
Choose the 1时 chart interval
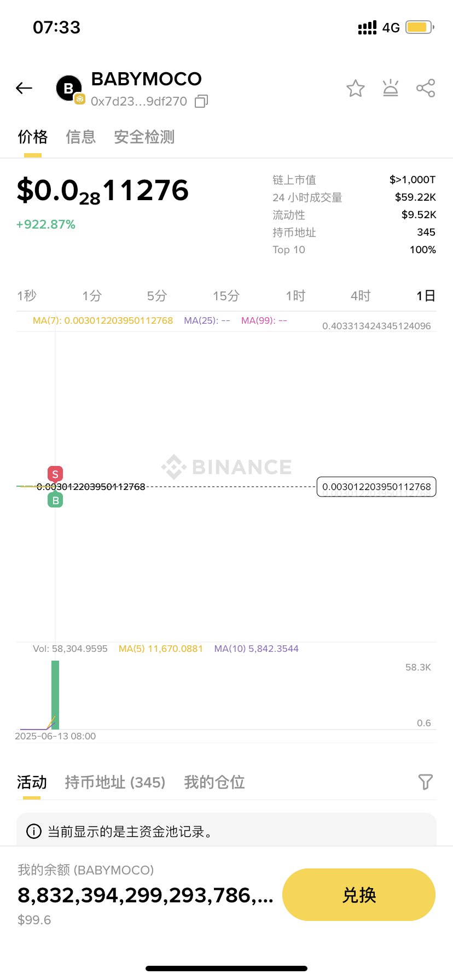[295, 296]
